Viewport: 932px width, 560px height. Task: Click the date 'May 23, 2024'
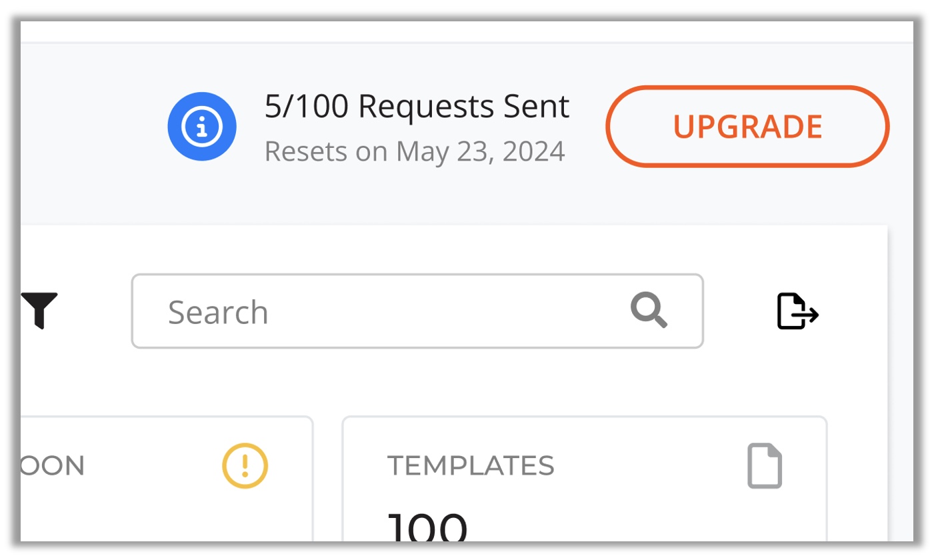tap(481, 151)
